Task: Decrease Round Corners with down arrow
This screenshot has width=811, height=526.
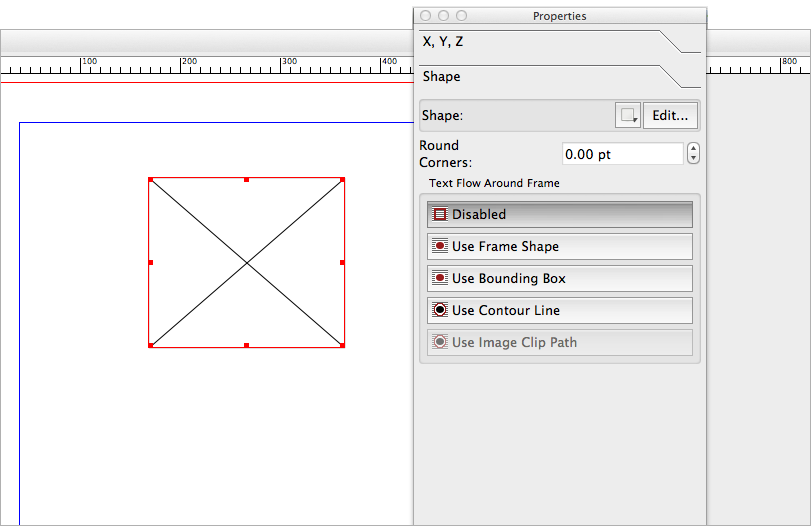Action: tap(694, 159)
